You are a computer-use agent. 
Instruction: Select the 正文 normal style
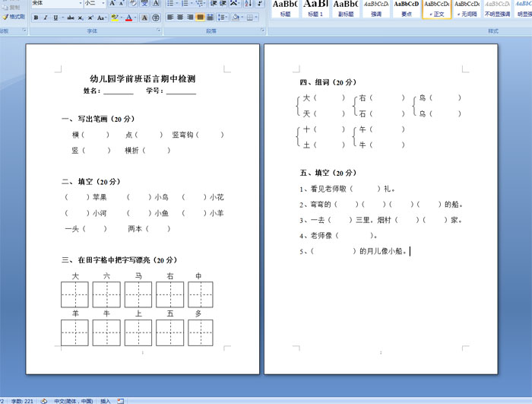tap(437, 8)
